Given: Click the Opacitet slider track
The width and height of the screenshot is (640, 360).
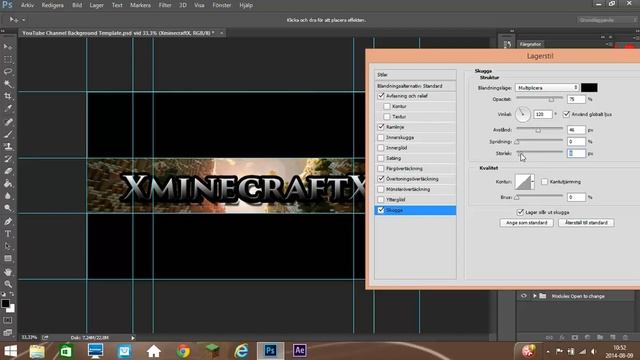Looking at the screenshot, I should tap(539, 98).
